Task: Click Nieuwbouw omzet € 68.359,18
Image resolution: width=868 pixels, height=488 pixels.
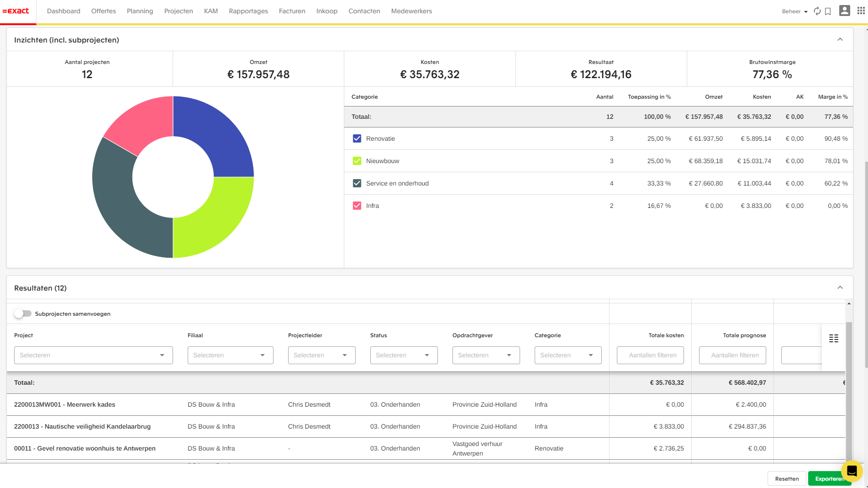Action: pos(706,161)
